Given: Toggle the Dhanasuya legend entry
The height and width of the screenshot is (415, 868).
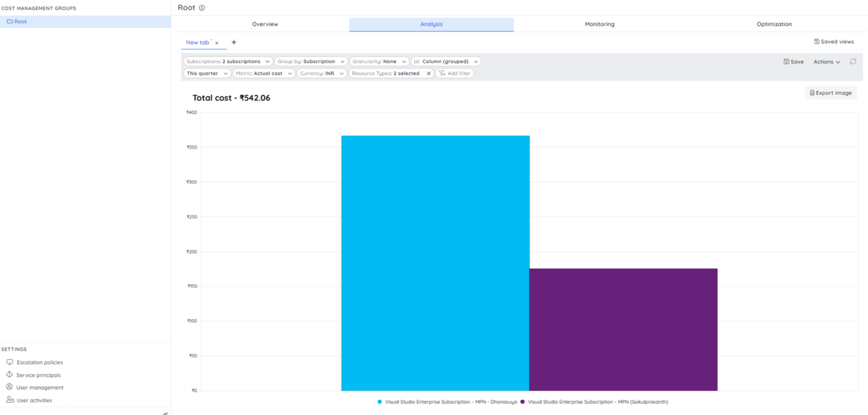Looking at the screenshot, I should [x=447, y=402].
